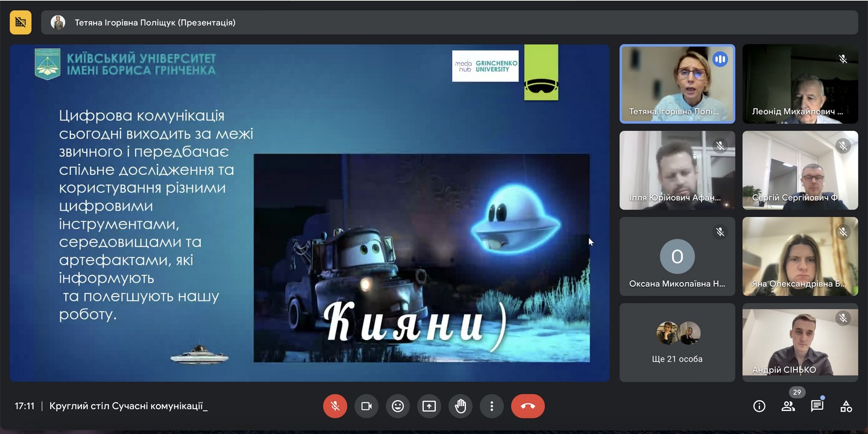Expand the 'Ще 21 особа' tile

pyautogui.click(x=677, y=342)
